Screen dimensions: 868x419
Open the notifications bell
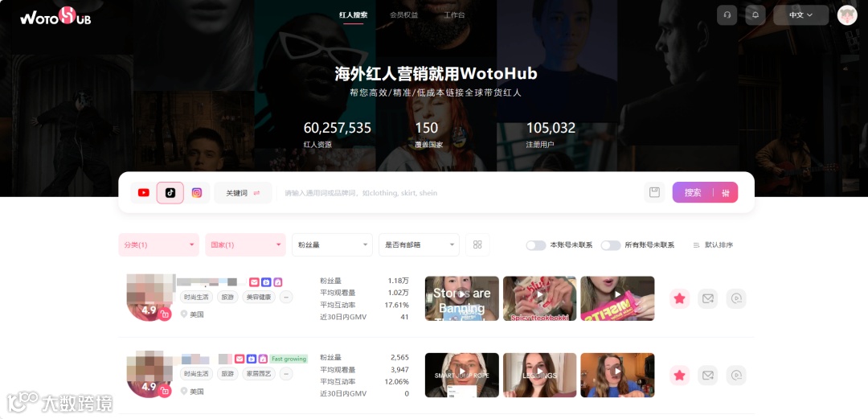pyautogui.click(x=755, y=15)
